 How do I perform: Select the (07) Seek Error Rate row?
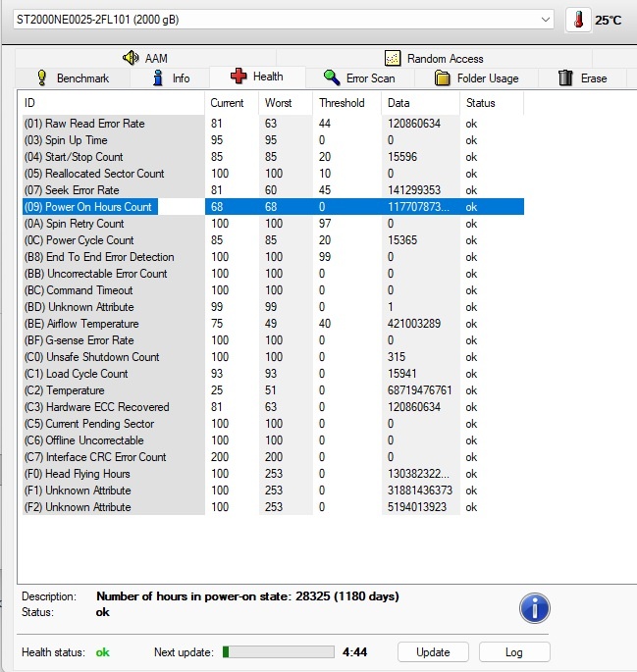(273, 190)
